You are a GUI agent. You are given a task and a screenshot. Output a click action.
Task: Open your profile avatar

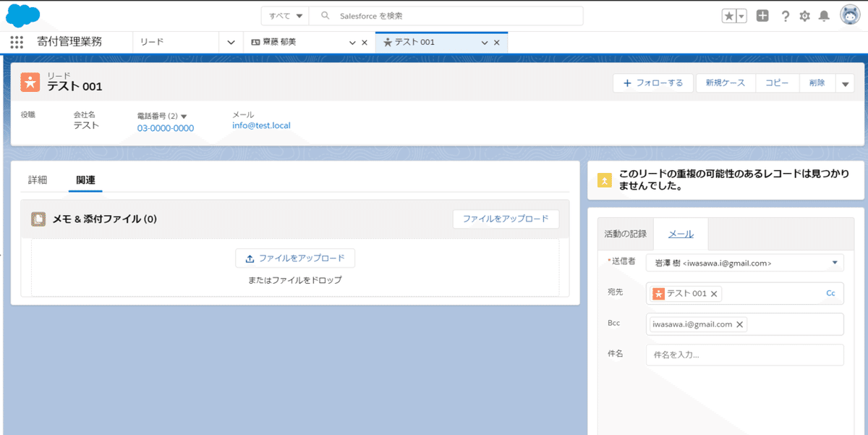(848, 14)
